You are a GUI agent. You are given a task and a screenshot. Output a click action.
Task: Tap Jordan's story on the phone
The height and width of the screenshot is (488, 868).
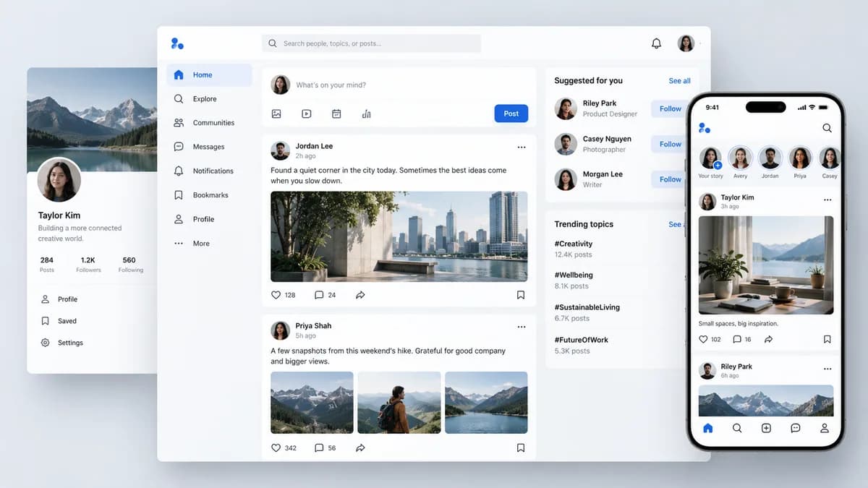point(770,163)
